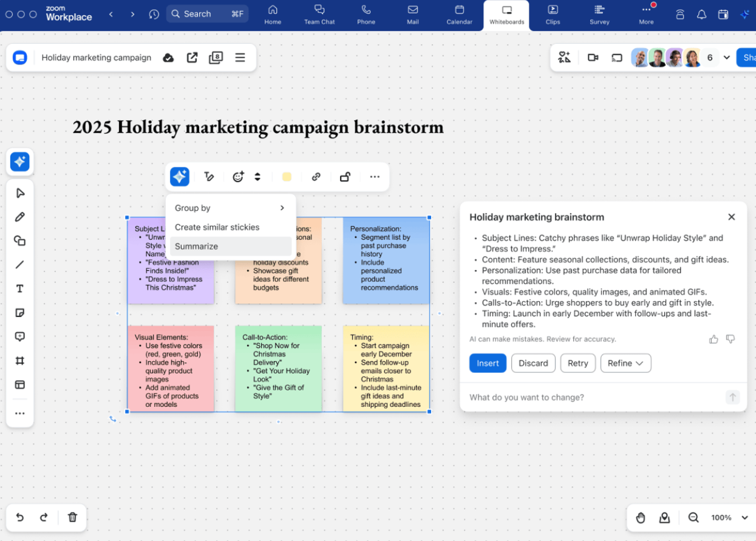Pick the Sticky note tool

tap(19, 313)
